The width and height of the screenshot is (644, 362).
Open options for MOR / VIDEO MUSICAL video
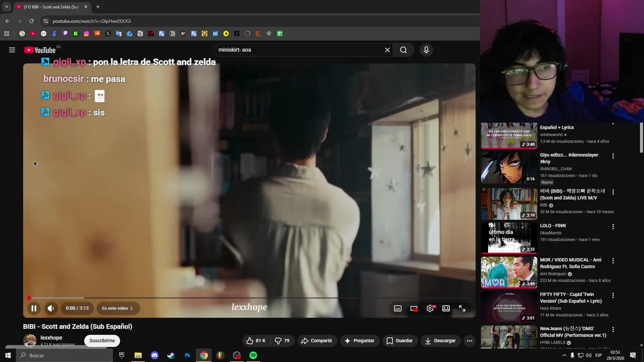tap(613, 261)
